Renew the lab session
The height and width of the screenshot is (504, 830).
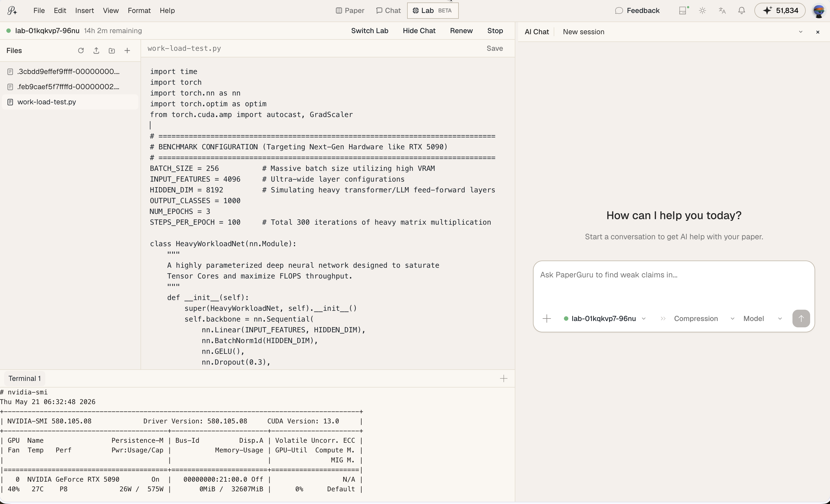coord(461,31)
